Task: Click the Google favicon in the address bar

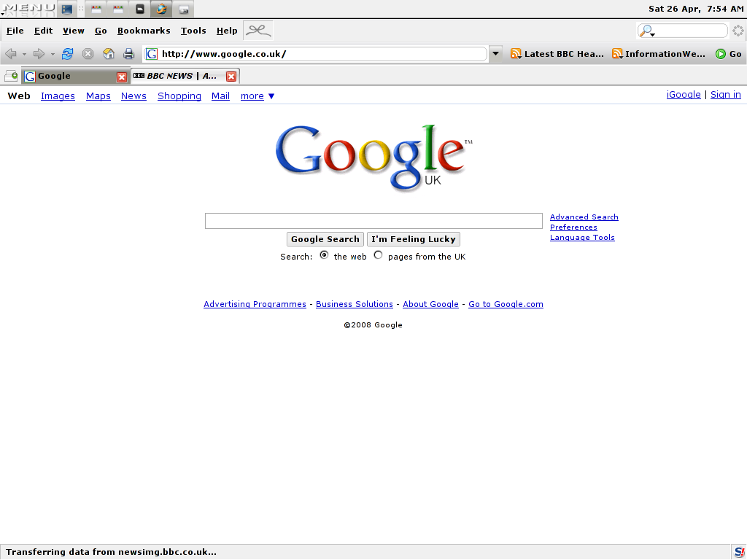Action: [x=152, y=54]
